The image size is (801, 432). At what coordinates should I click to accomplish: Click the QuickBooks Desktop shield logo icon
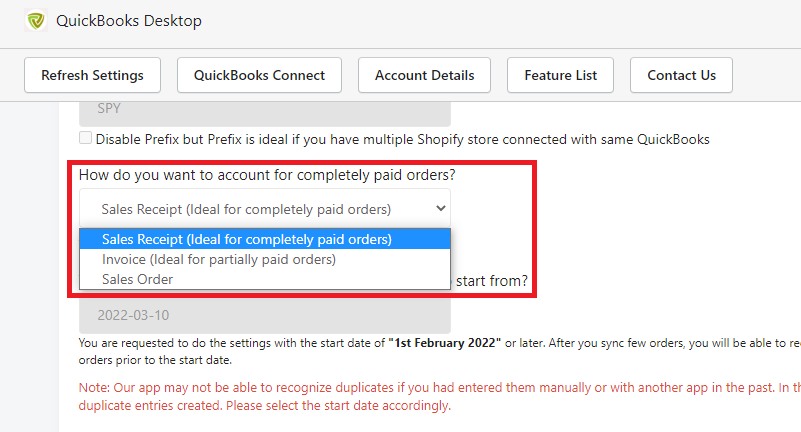[x=36, y=21]
